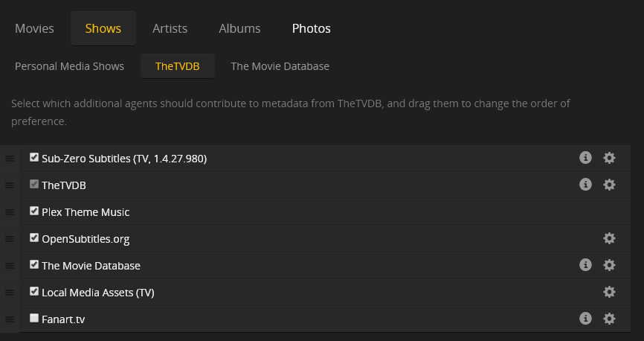Open the Artists tab

pos(170,28)
